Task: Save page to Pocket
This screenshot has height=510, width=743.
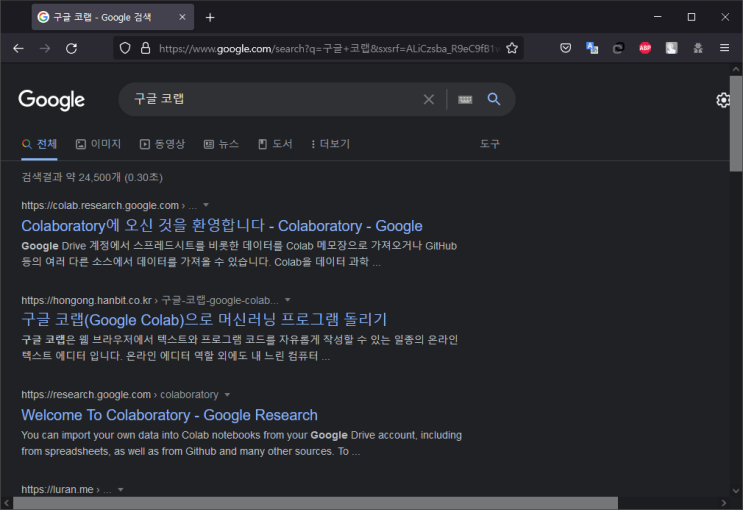Action: (565, 48)
